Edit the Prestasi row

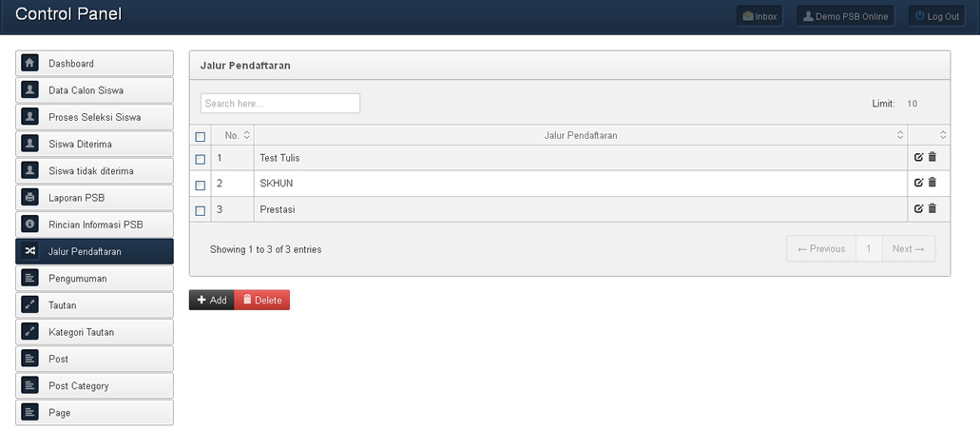918,209
